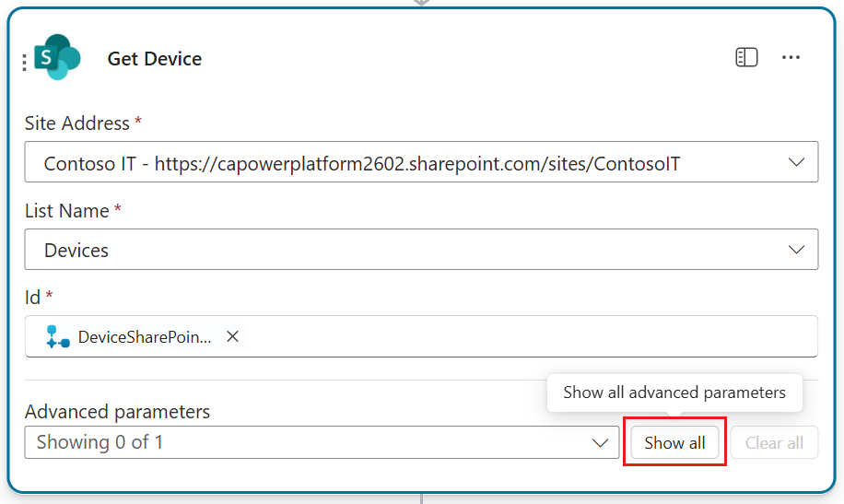This screenshot has height=504, width=844.
Task: Grab the drag handle dots beside SharePoint icon
Action: pyautogui.click(x=24, y=63)
